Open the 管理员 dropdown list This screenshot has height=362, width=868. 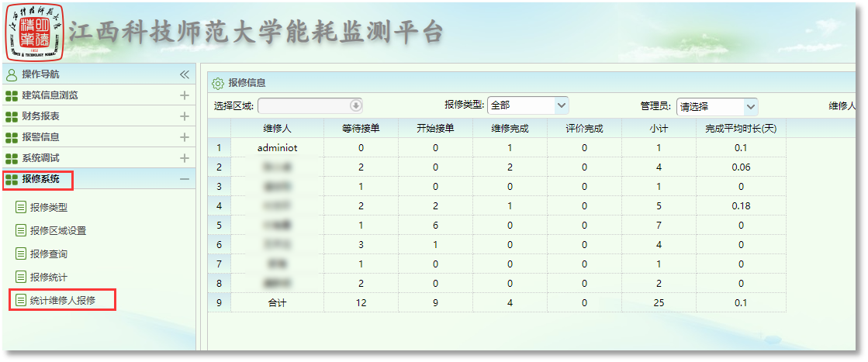[x=750, y=106]
